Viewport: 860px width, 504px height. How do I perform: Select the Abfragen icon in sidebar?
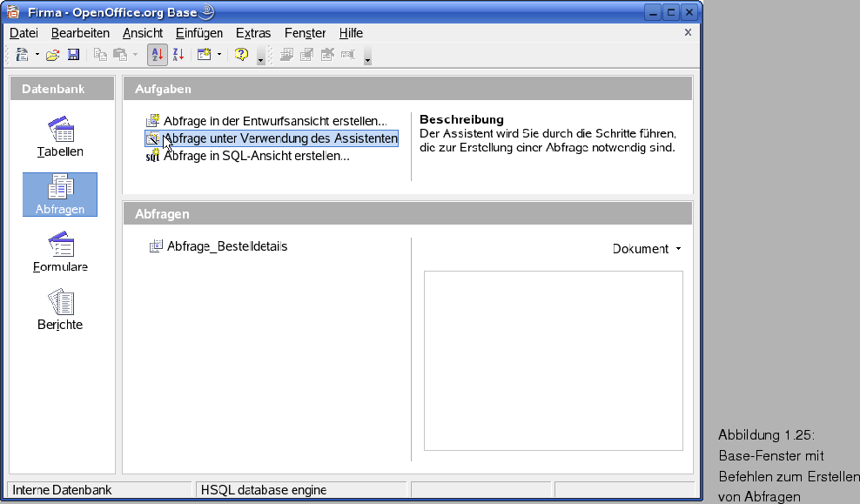61,194
